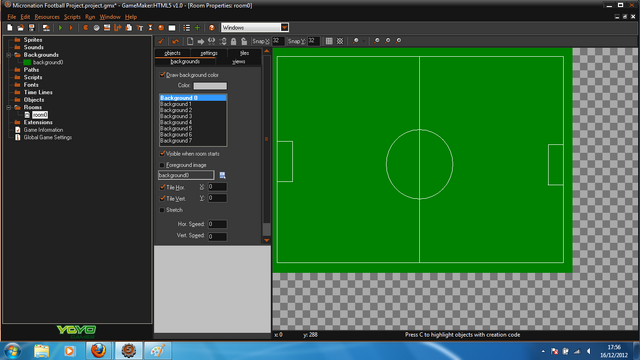Run in debug mode with orange arrow

[71, 28]
